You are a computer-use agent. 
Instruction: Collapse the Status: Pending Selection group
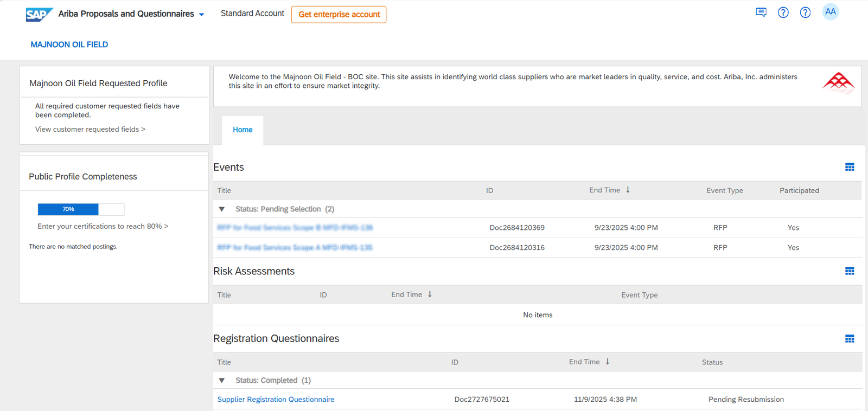(222, 209)
